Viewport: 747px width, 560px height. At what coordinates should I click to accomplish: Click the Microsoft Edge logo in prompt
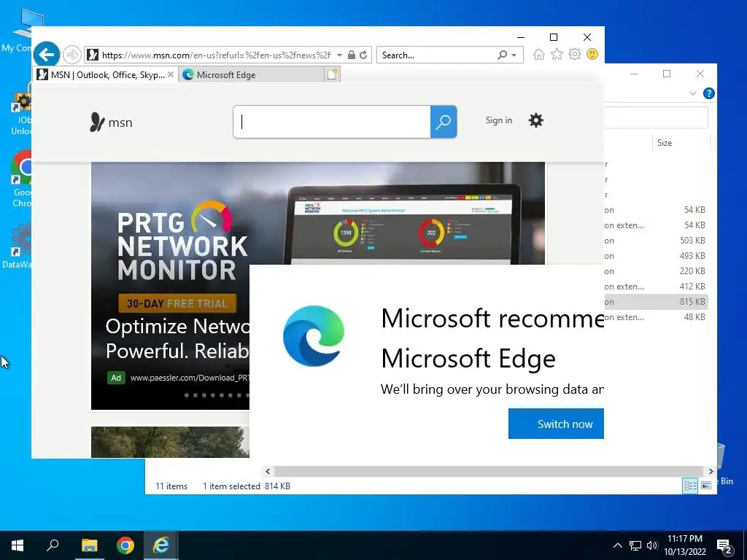(x=314, y=336)
